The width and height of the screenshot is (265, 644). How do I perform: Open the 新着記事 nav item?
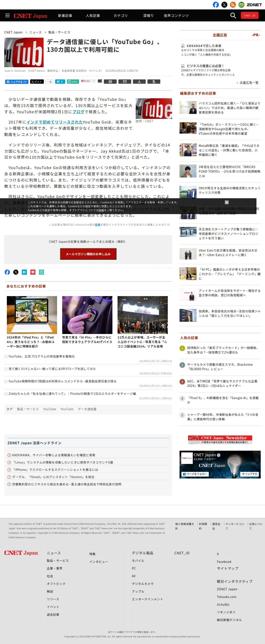click(x=65, y=15)
